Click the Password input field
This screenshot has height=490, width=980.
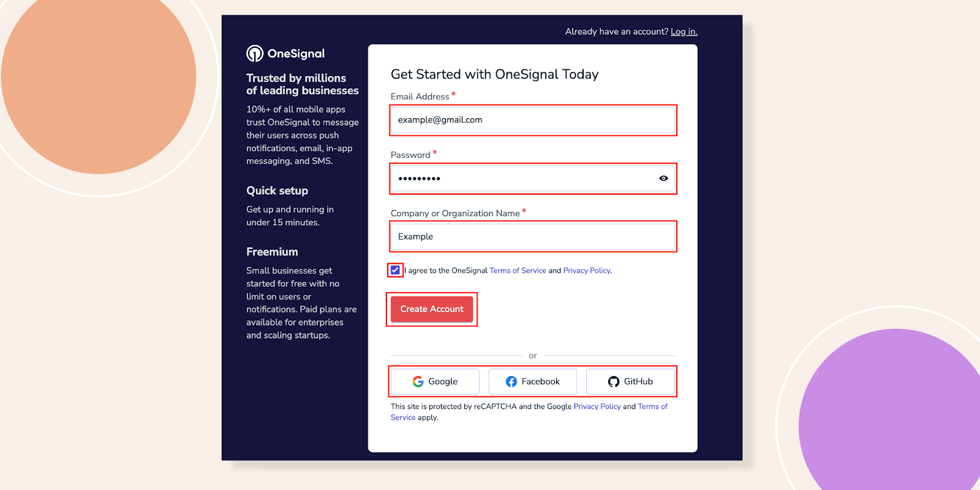click(x=533, y=179)
